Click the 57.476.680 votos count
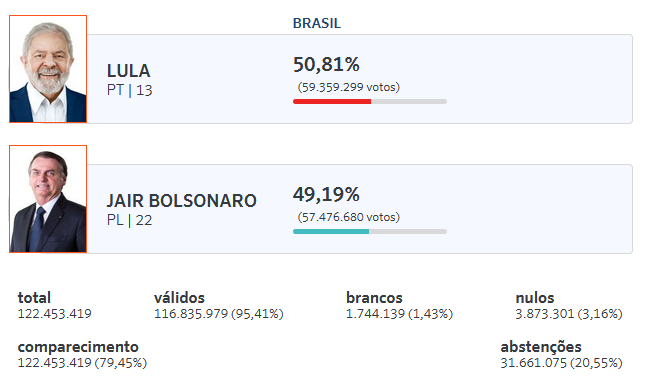 349,217
